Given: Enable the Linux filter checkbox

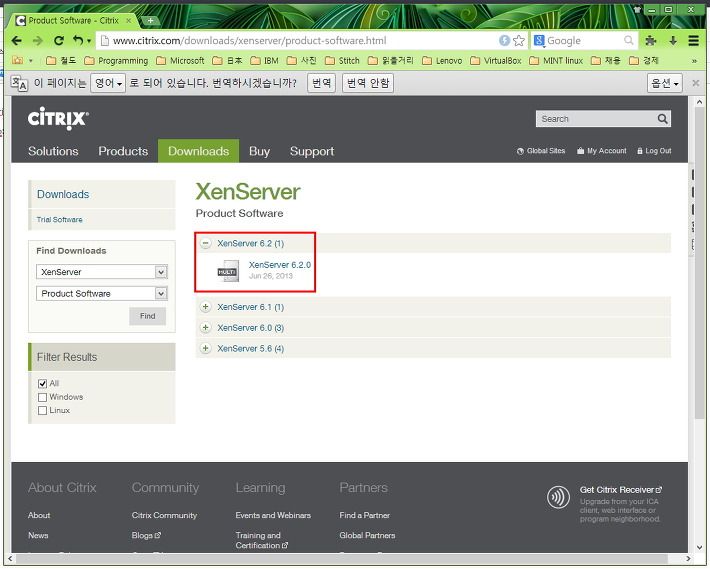Looking at the screenshot, I should click(43, 411).
